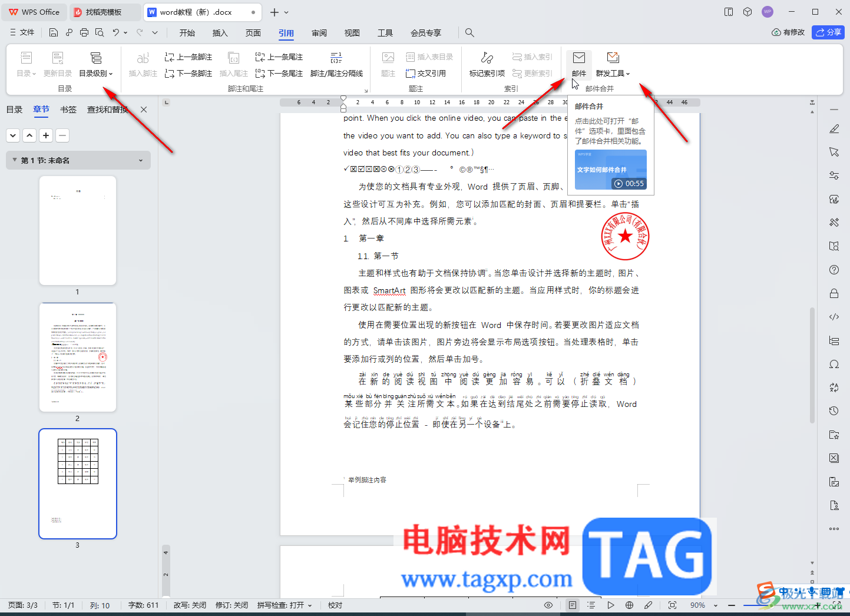Viewport: 850px width, 616px height.
Task: Switch to the 开始 ribbon tab
Action: click(x=187, y=33)
